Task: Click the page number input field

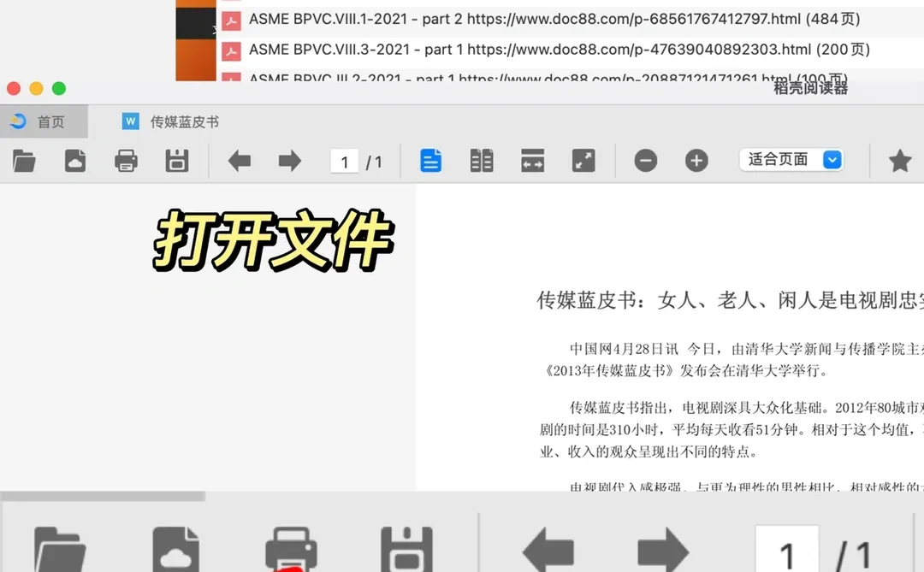Action: click(x=346, y=161)
